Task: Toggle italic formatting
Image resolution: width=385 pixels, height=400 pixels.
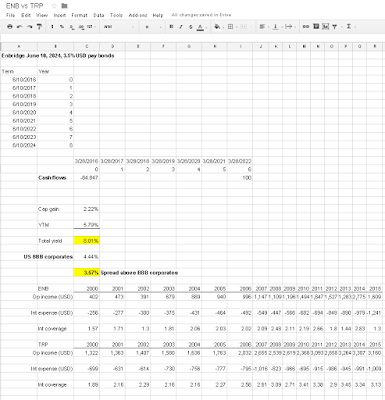Action: click(181, 27)
